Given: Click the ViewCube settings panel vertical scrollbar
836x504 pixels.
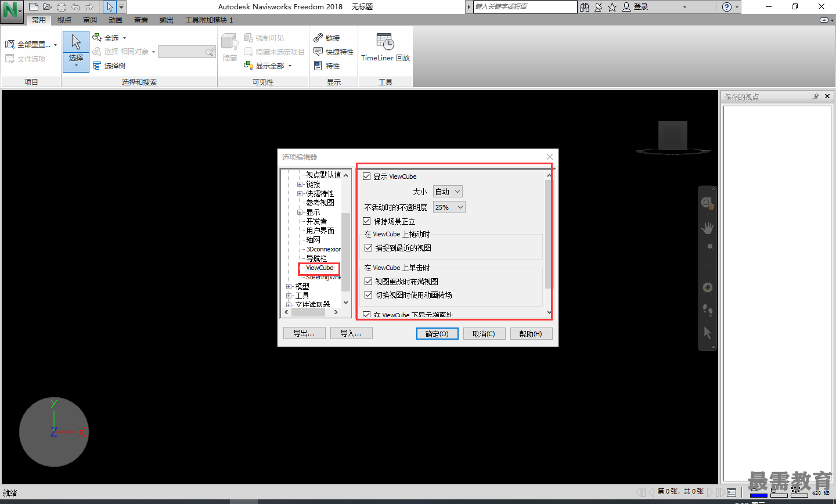Looking at the screenshot, I should tap(549, 244).
